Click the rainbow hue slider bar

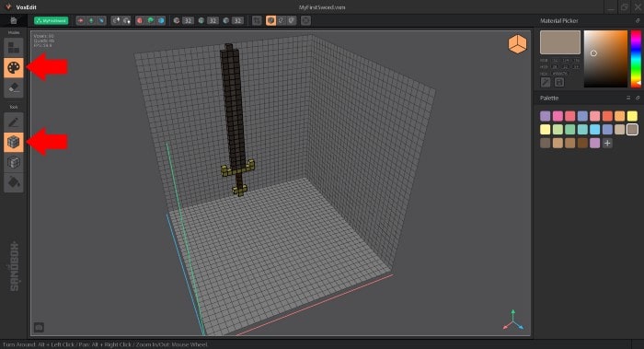pos(636,59)
